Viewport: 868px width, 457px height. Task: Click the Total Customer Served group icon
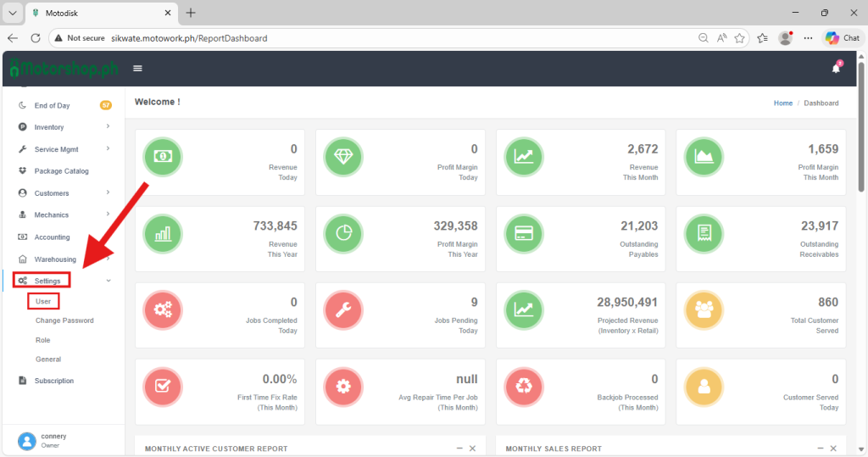[x=703, y=310]
